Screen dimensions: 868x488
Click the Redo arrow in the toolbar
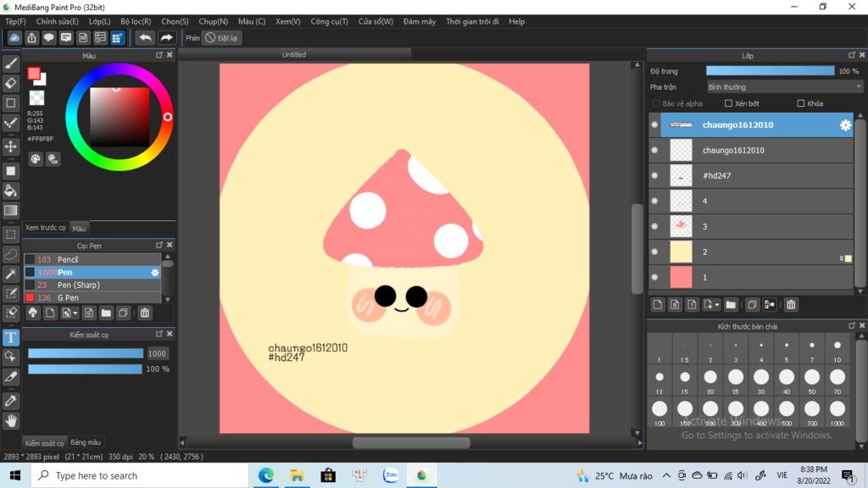pos(166,37)
